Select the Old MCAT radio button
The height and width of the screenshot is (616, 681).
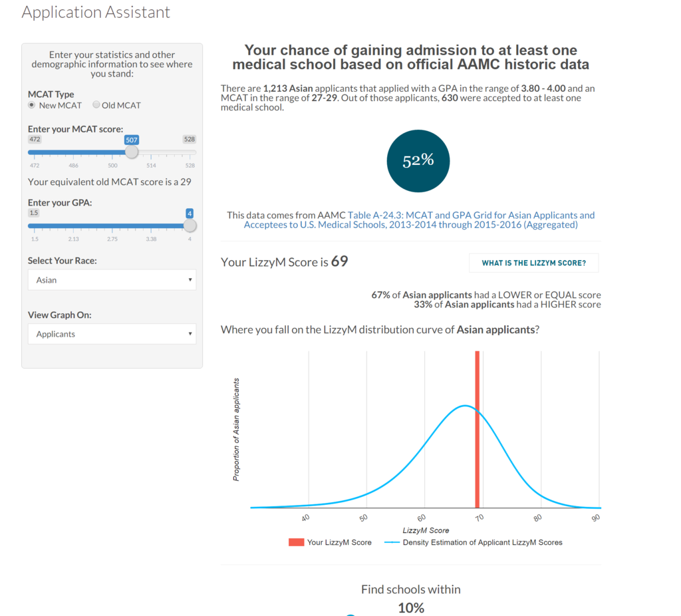(96, 105)
